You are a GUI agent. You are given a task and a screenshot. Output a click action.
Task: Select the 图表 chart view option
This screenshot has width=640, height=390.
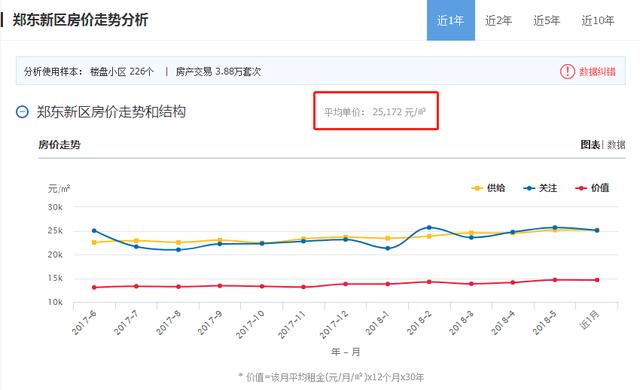click(590, 145)
